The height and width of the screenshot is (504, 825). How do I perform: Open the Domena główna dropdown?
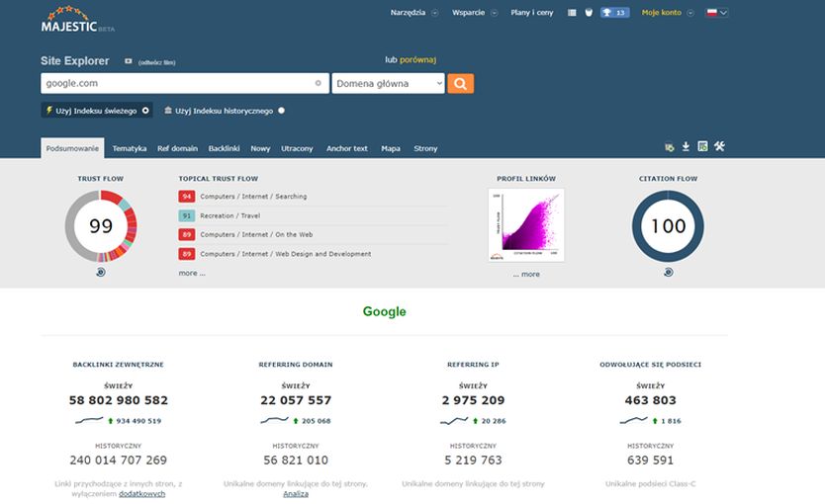point(388,84)
